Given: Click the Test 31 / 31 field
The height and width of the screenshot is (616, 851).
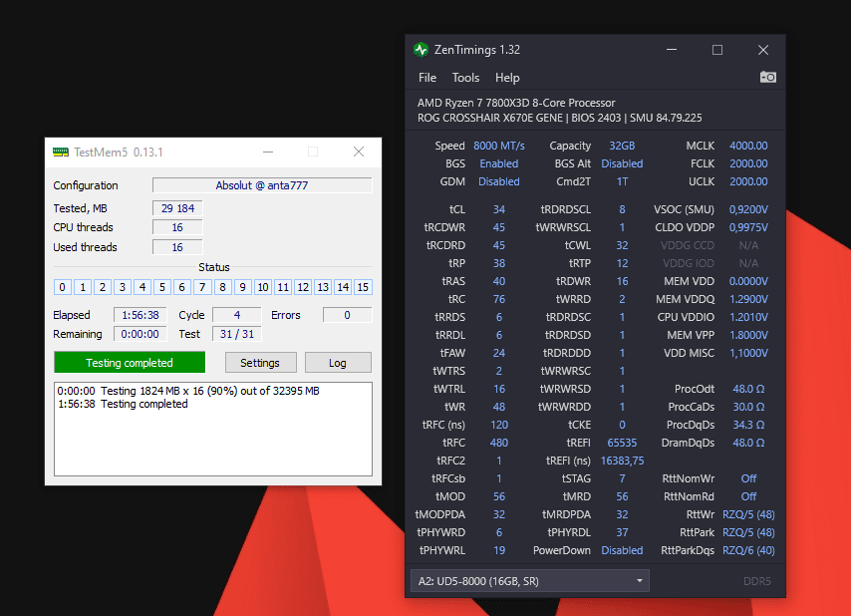Looking at the screenshot, I should click(x=236, y=334).
